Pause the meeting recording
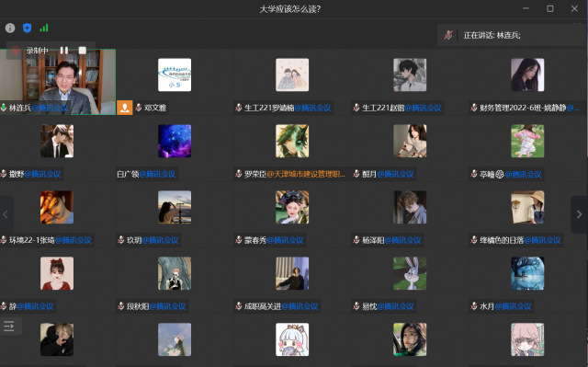This screenshot has width=588, height=367. [x=64, y=51]
